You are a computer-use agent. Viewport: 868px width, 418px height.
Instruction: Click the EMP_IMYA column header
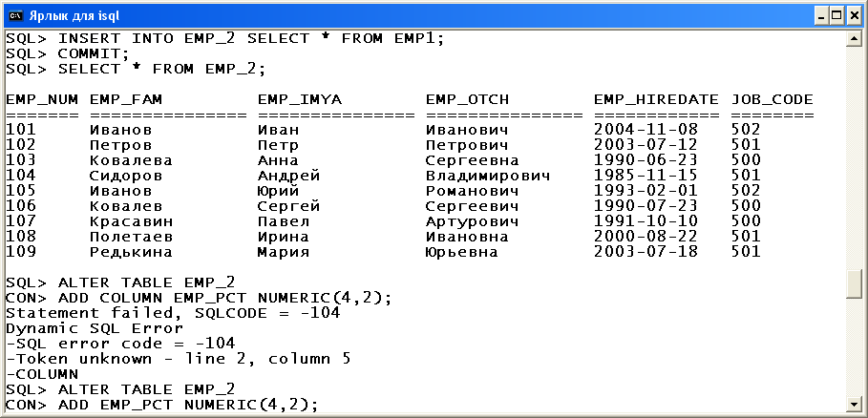[300, 100]
